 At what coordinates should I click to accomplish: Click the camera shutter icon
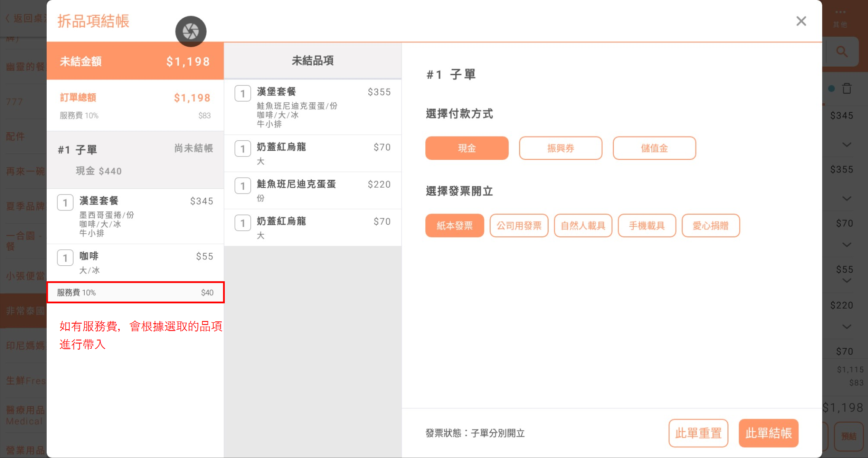(191, 32)
